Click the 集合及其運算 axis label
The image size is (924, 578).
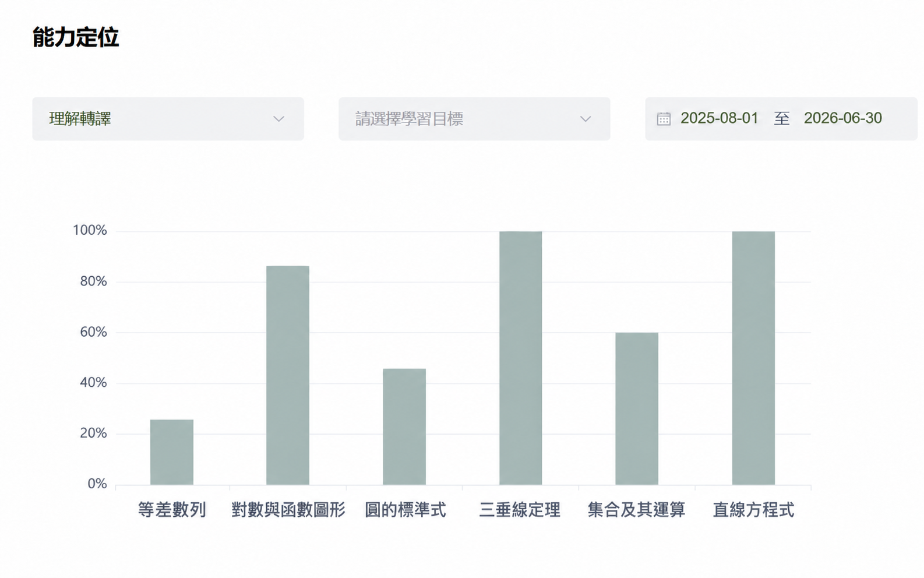[636, 510]
